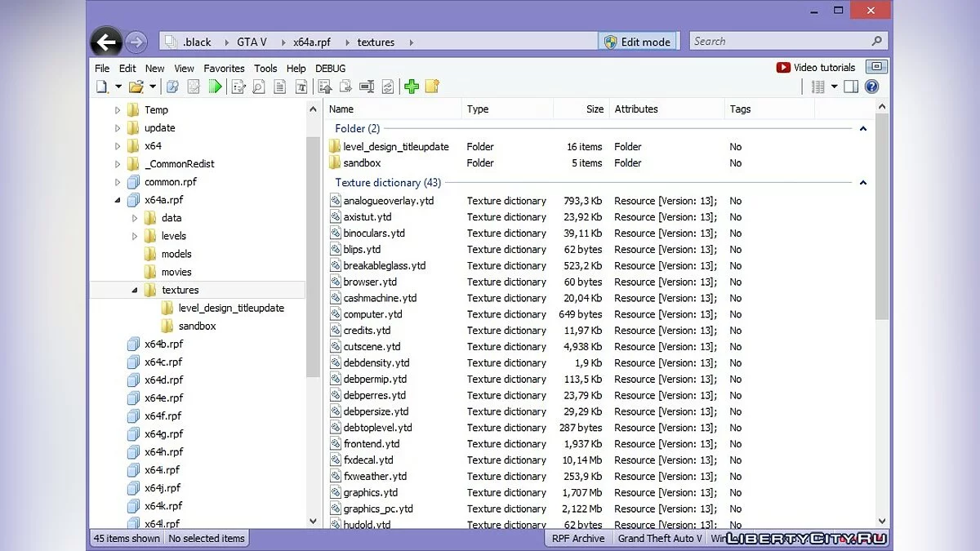The height and width of the screenshot is (551, 980).
Task: Toggle the preview pane layout icon
Action: [851, 87]
